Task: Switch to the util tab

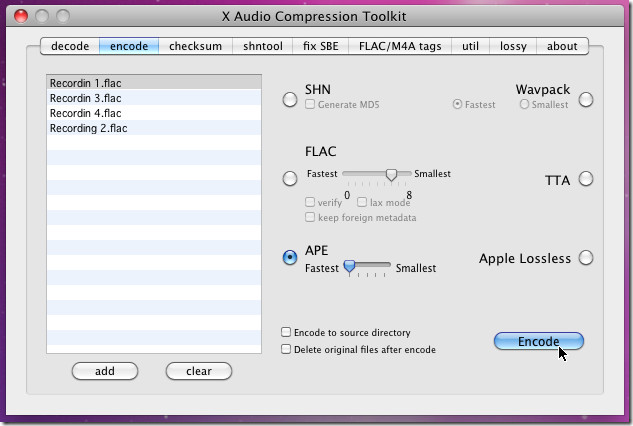Action: (x=470, y=46)
